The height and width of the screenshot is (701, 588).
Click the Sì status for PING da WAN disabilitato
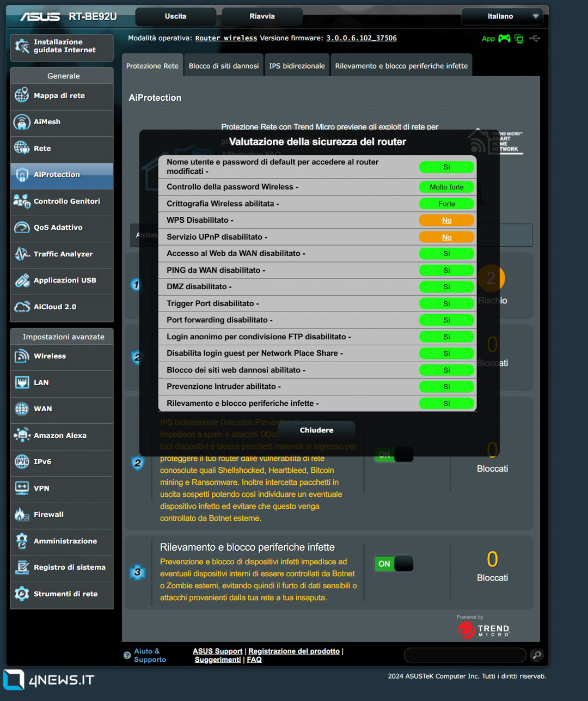click(x=447, y=271)
